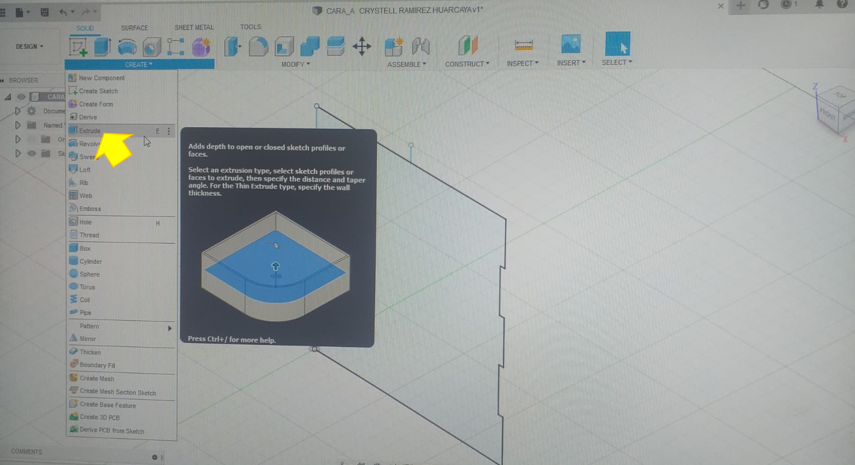
Task: Click the notifications bell icon
Action: 819,5
